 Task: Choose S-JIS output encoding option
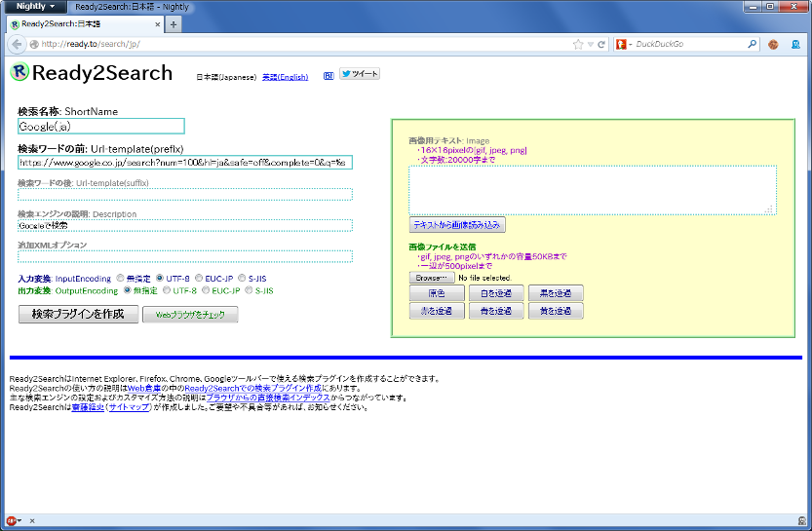pos(249,290)
